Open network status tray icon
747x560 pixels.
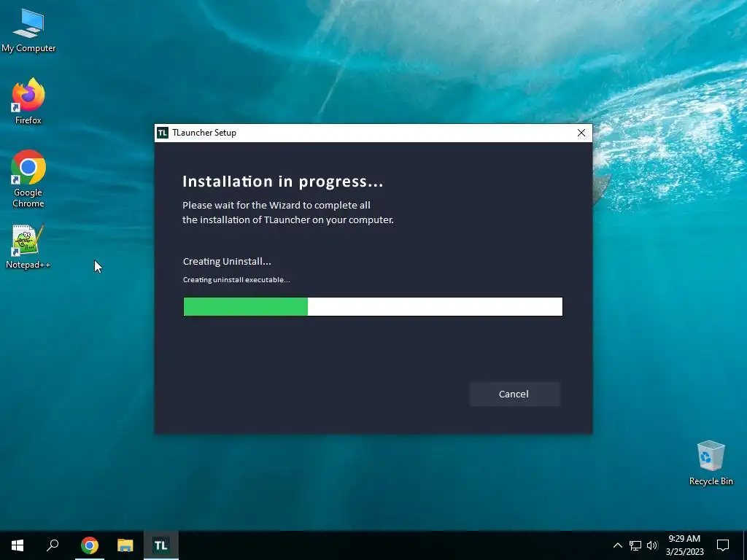pos(635,545)
